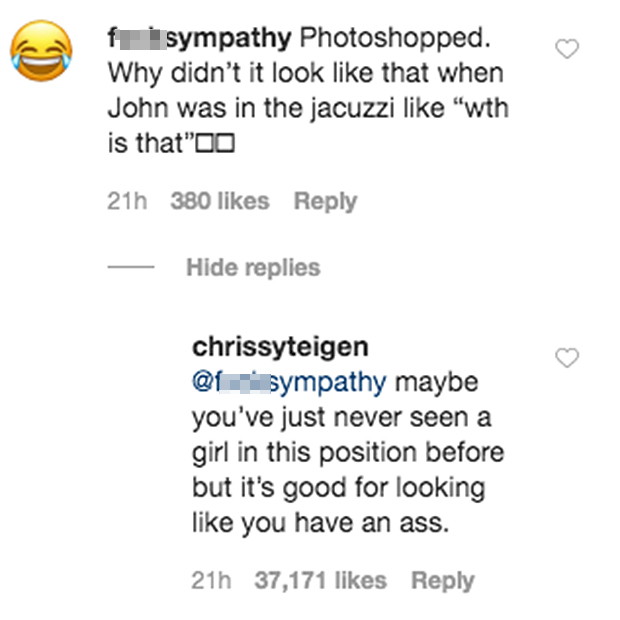Screen dimensions: 620x620
Task: Tap the heart icon beside chrissyteigen's reply
Action: point(567,357)
